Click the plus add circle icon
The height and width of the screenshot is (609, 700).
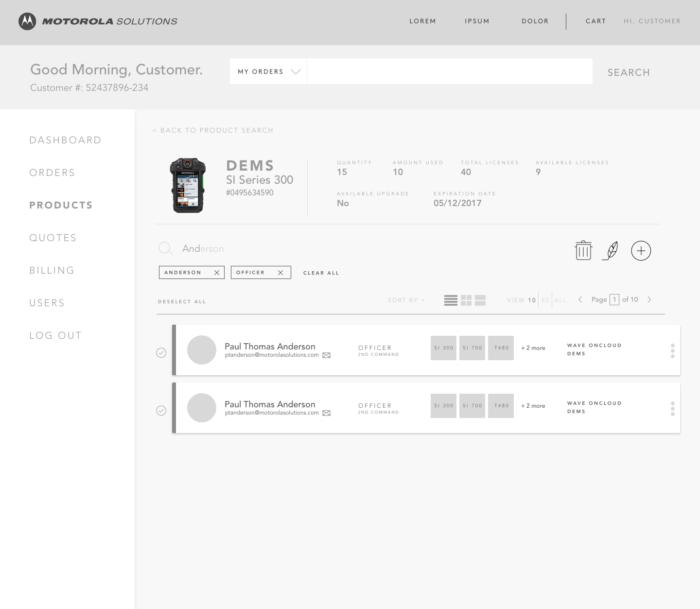point(641,251)
